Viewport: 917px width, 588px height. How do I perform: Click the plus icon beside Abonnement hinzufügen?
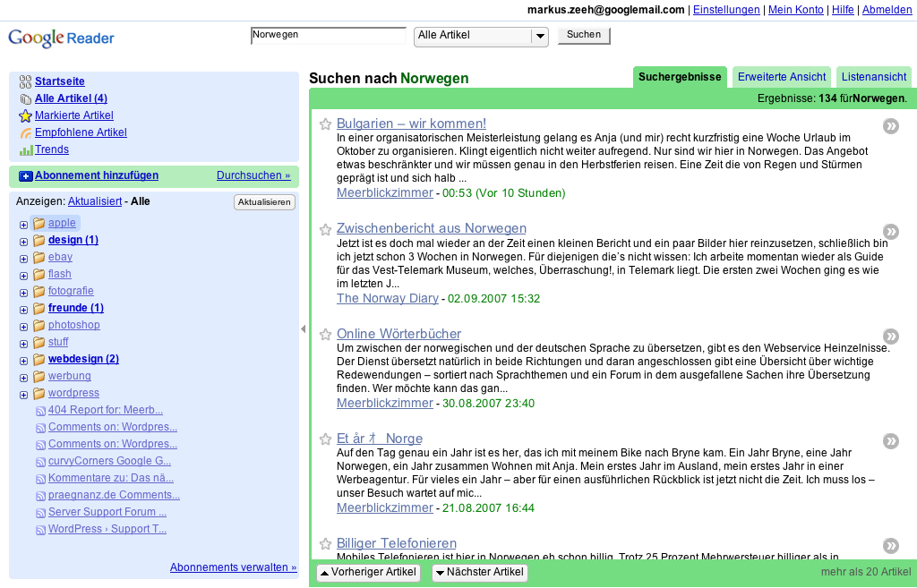pyautogui.click(x=26, y=176)
